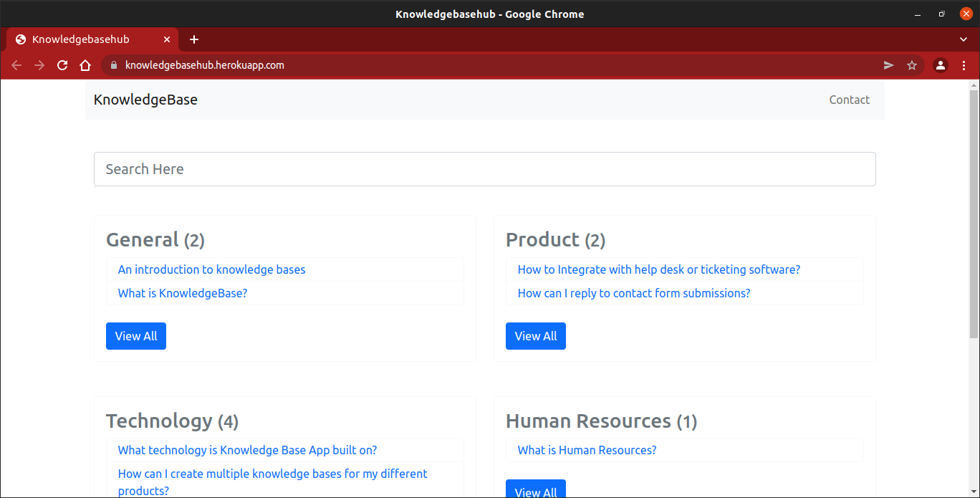980x498 pixels.
Task: Open multiple knowledge bases article
Action: click(273, 482)
